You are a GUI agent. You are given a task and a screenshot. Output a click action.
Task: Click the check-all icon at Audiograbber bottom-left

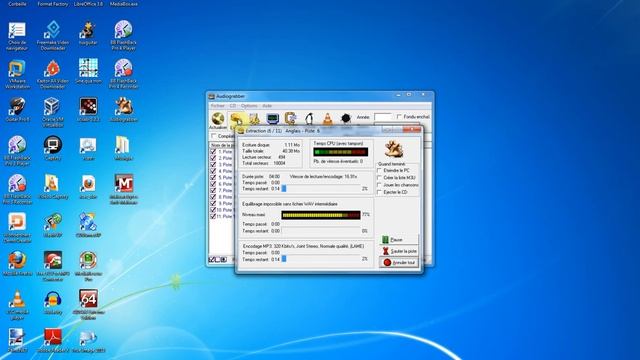(x=212, y=260)
